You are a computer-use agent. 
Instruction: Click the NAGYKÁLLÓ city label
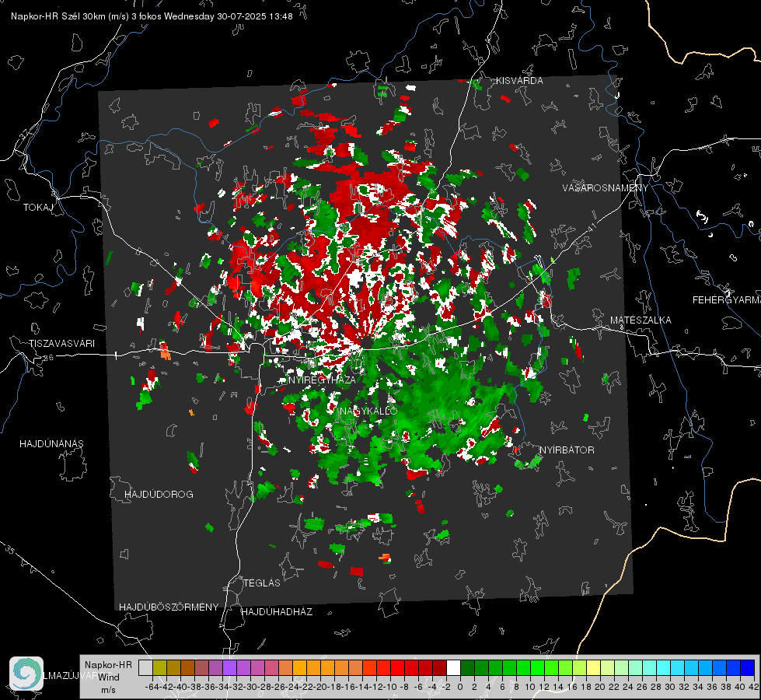pyautogui.click(x=369, y=411)
